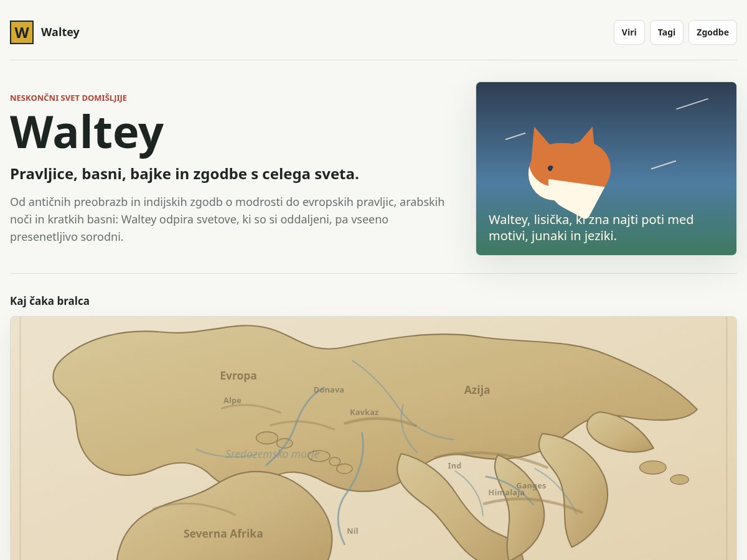The width and height of the screenshot is (747, 560).
Task: Open the Zgodbe navigation button
Action: point(713,32)
